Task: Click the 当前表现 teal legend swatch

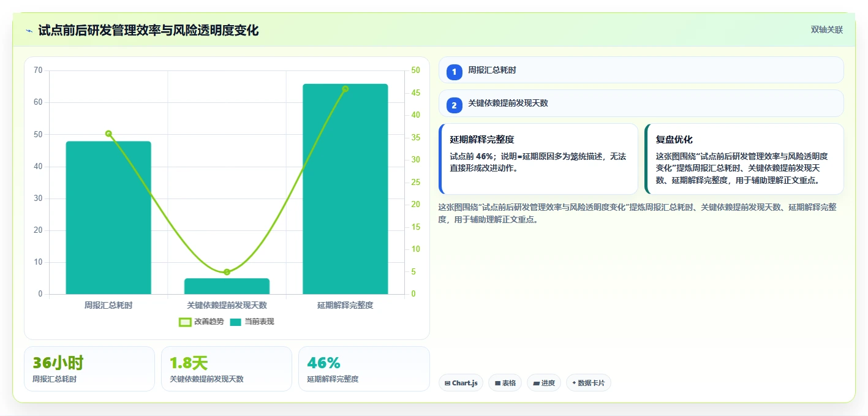Action: click(x=236, y=322)
